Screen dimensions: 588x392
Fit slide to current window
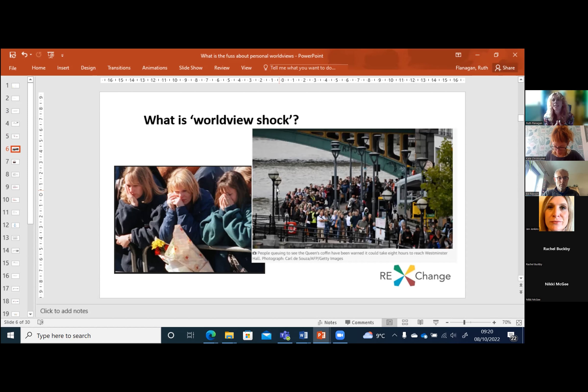519,322
